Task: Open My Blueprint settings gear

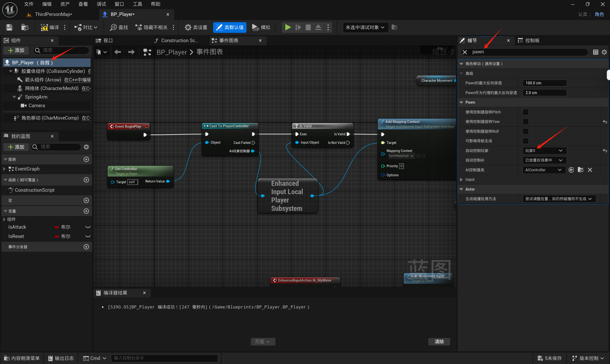Action: pos(86,147)
